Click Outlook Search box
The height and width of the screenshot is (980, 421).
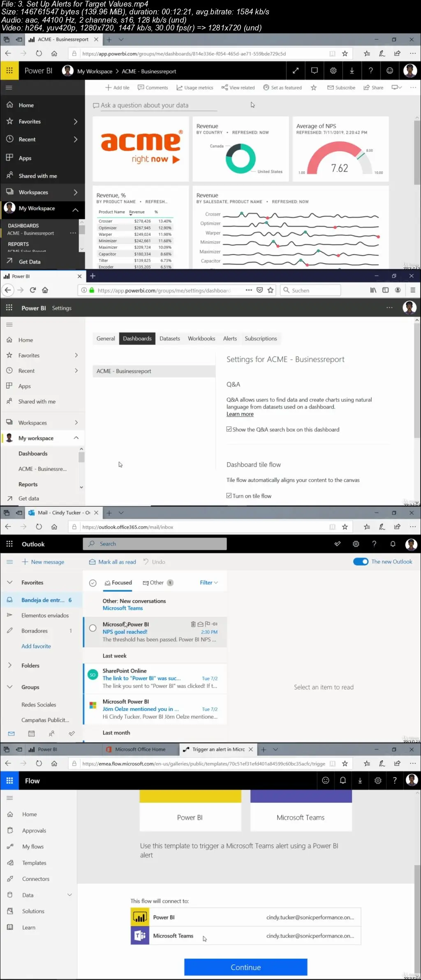point(155,544)
